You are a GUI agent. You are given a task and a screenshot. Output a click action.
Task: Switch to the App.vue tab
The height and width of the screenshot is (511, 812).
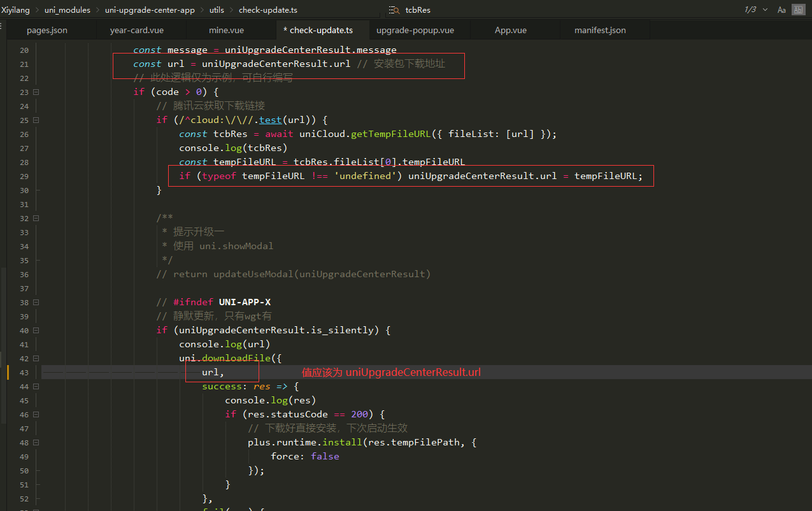511,30
